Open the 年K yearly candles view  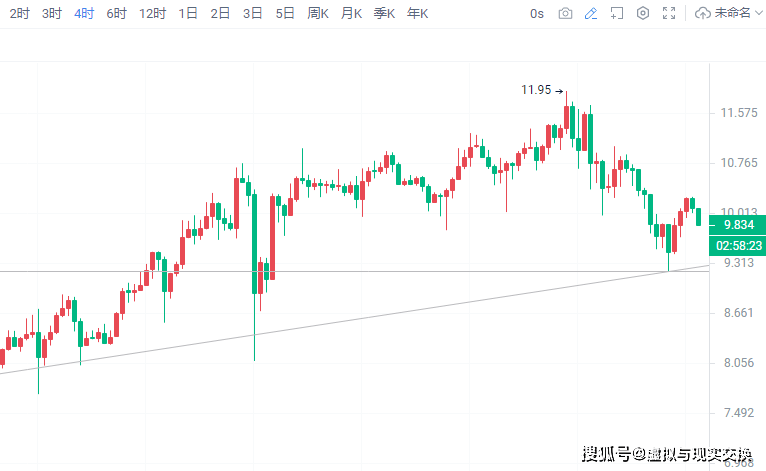417,14
